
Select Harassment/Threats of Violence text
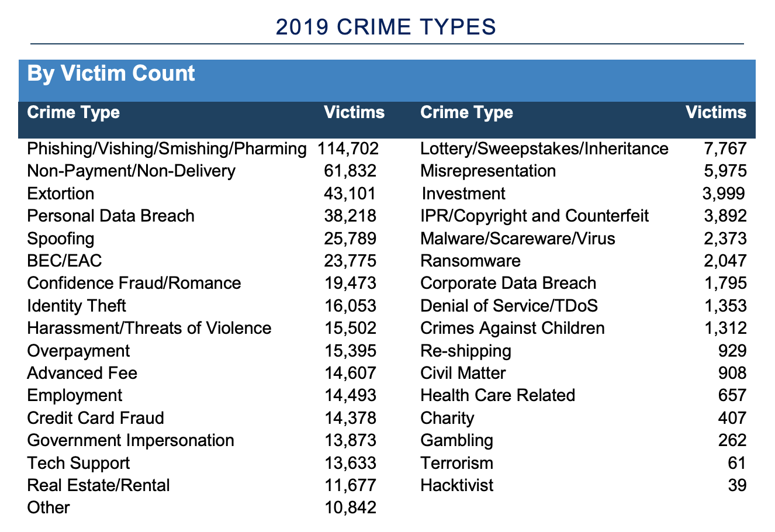(x=149, y=328)
